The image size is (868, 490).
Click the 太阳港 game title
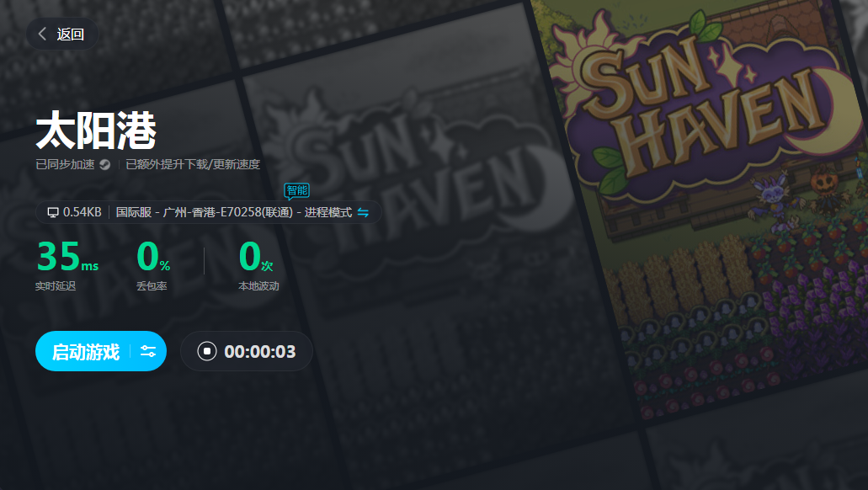coord(96,130)
